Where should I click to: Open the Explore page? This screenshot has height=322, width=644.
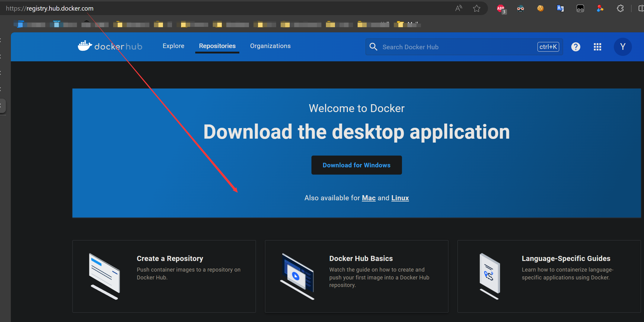pyautogui.click(x=173, y=46)
